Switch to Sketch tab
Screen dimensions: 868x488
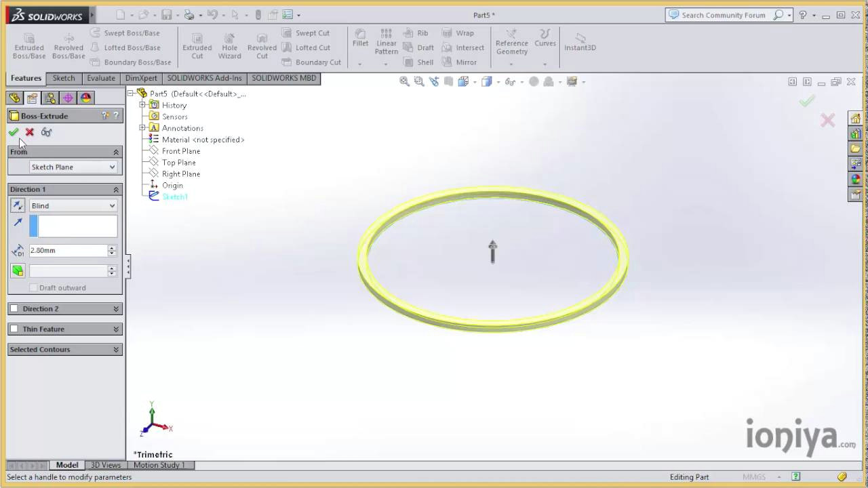[64, 78]
